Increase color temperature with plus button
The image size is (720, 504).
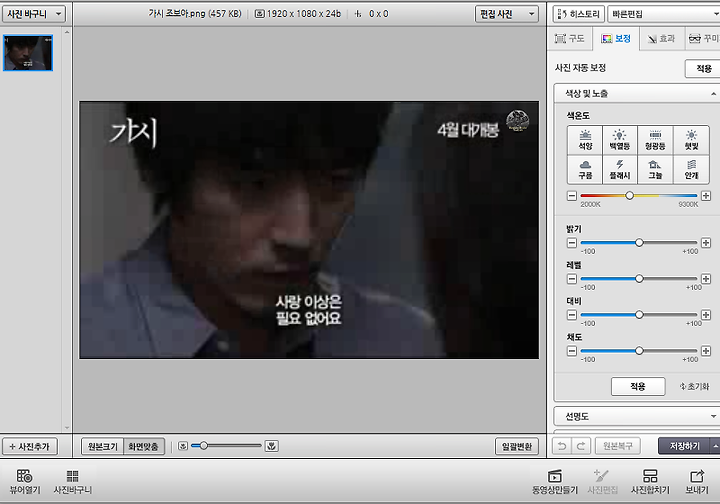coord(706,196)
